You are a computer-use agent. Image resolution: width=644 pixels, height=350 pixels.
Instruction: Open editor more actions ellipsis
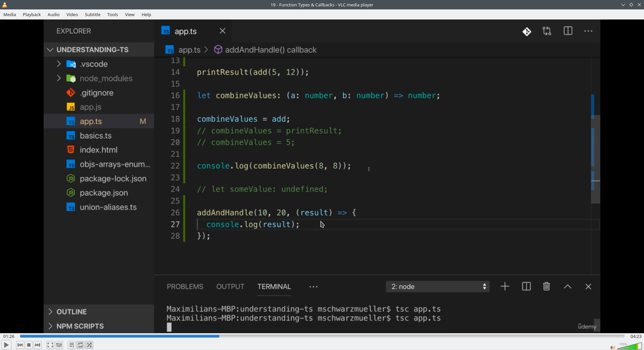[x=589, y=31]
